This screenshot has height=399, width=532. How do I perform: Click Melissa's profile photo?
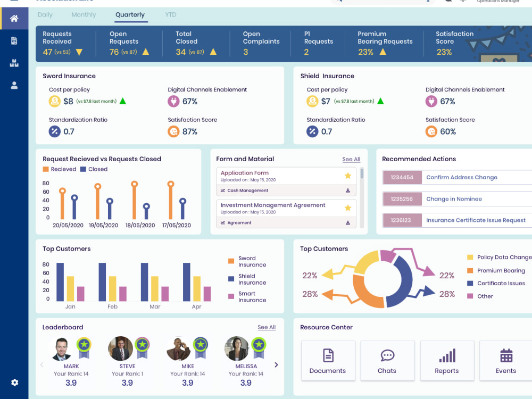(237, 348)
